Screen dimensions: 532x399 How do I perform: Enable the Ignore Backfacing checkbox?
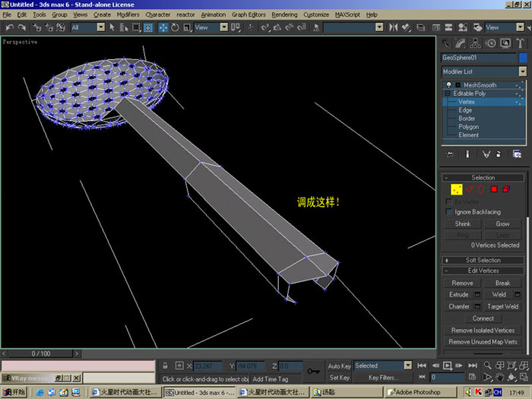448,212
